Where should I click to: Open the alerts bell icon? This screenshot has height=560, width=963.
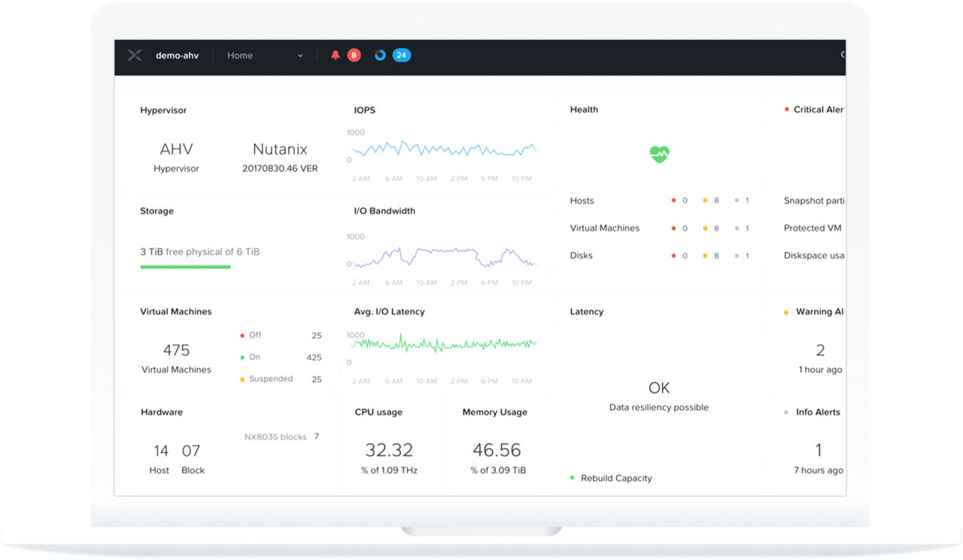pyautogui.click(x=336, y=56)
